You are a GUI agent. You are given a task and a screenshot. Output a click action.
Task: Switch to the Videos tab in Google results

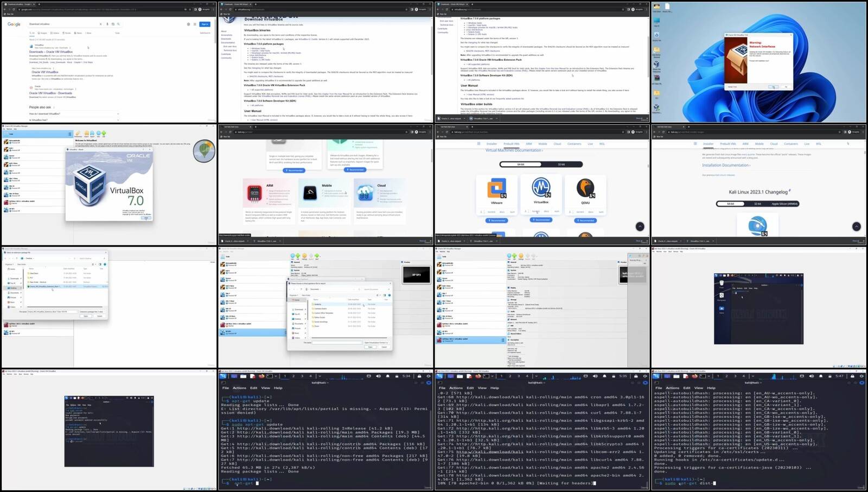pyautogui.click(x=55, y=33)
